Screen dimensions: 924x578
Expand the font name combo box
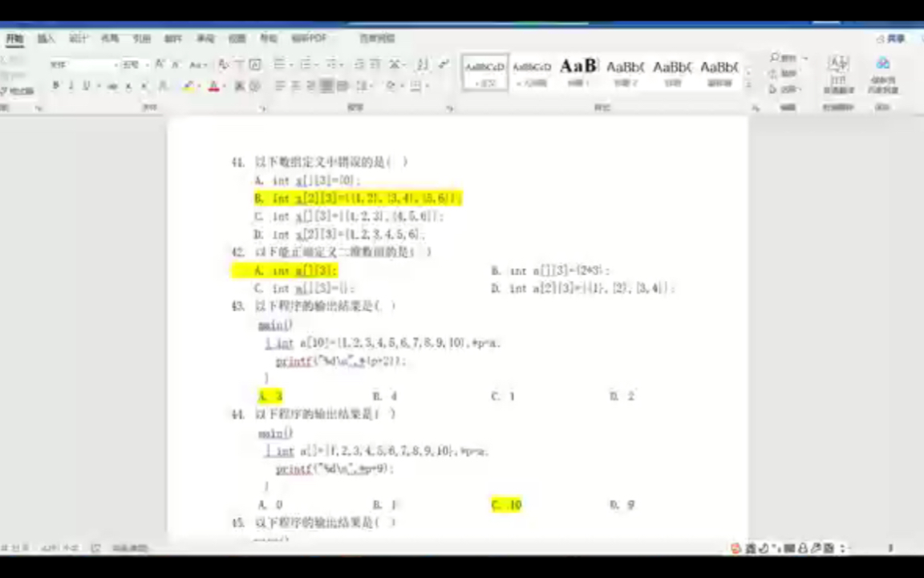pyautogui.click(x=116, y=64)
